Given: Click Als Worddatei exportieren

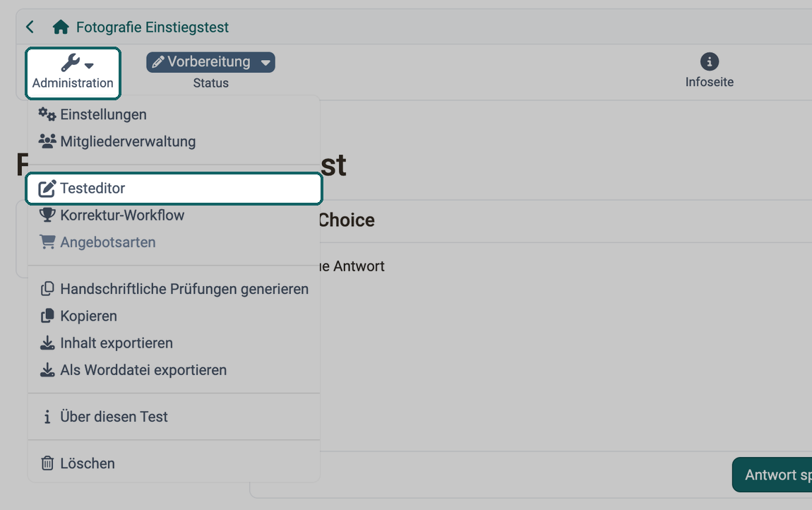Looking at the screenshot, I should (174, 370).
